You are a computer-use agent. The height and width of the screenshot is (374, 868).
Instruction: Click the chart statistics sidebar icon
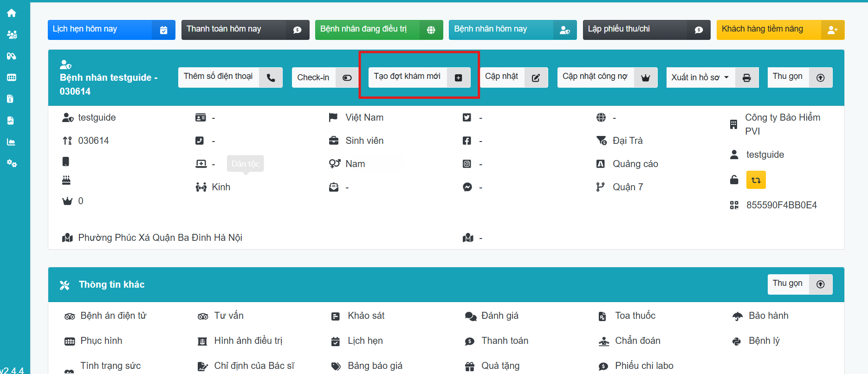coord(12,142)
